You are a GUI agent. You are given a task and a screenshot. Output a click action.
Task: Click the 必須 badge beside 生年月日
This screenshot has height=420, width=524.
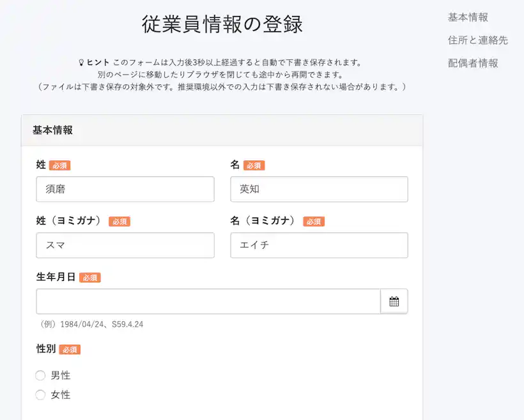click(89, 278)
